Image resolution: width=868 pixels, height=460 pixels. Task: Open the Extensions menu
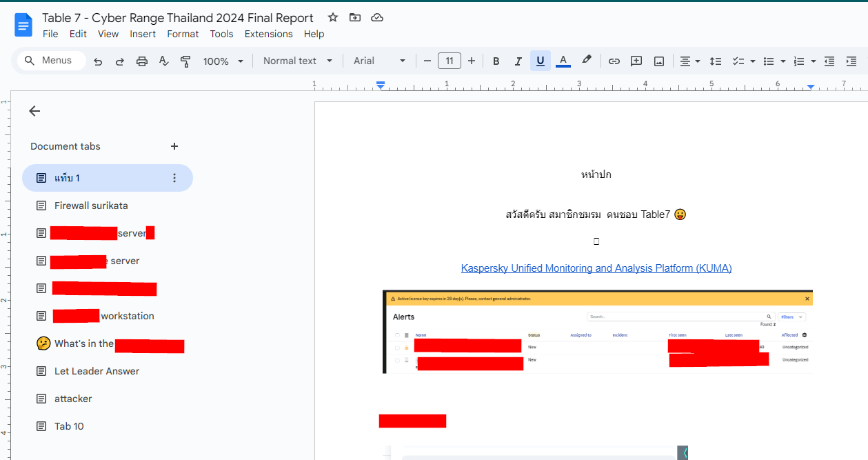[x=268, y=34]
